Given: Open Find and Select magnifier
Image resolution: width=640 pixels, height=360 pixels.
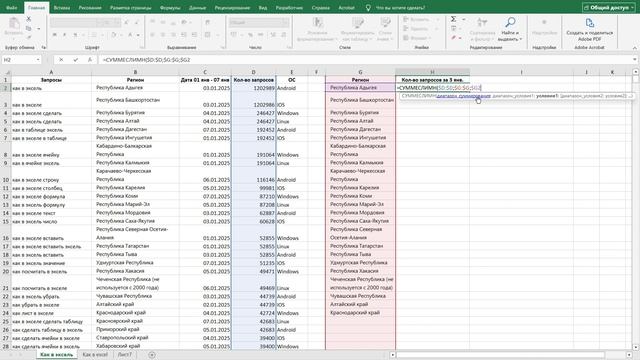Looking at the screenshot, I should pos(510,29).
